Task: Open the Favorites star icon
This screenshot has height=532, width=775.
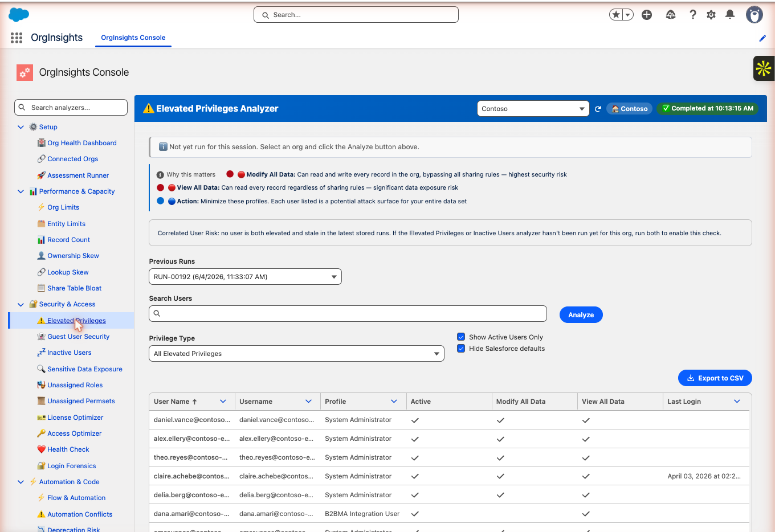Action: (x=616, y=15)
